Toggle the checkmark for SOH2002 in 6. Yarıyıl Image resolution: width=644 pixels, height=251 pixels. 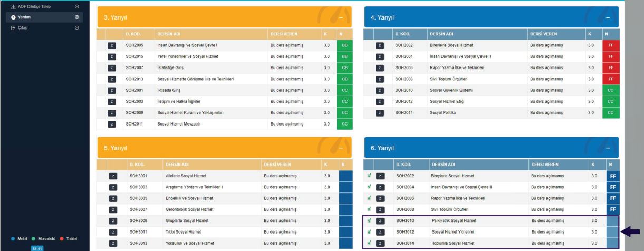[369, 176]
